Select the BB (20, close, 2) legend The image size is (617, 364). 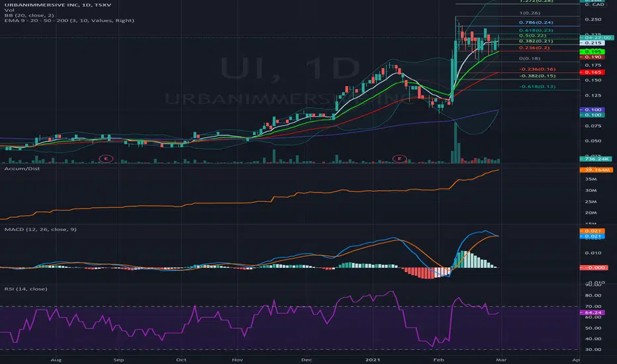(x=29, y=15)
